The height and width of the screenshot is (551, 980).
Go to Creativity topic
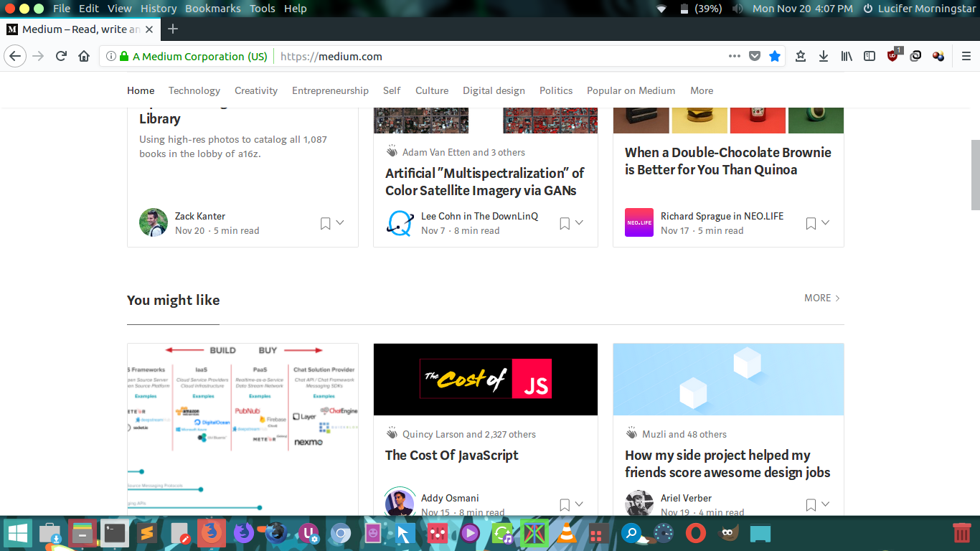pyautogui.click(x=256, y=90)
